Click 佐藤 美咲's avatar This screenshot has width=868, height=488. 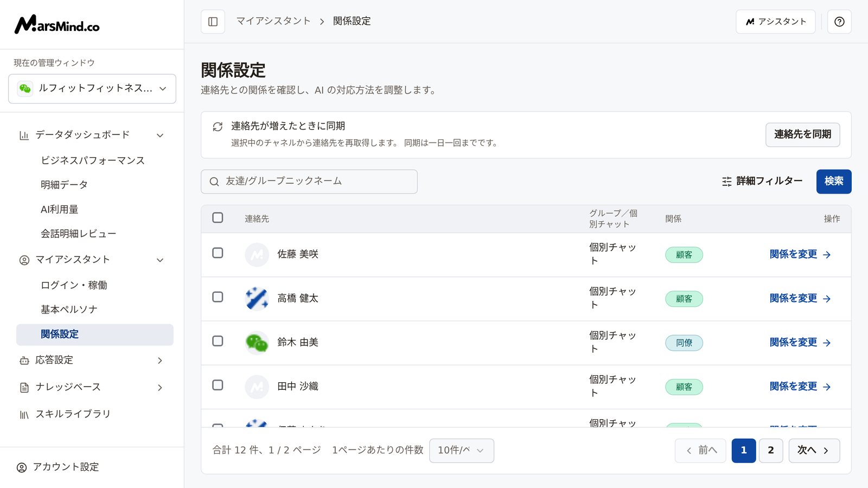(x=257, y=255)
